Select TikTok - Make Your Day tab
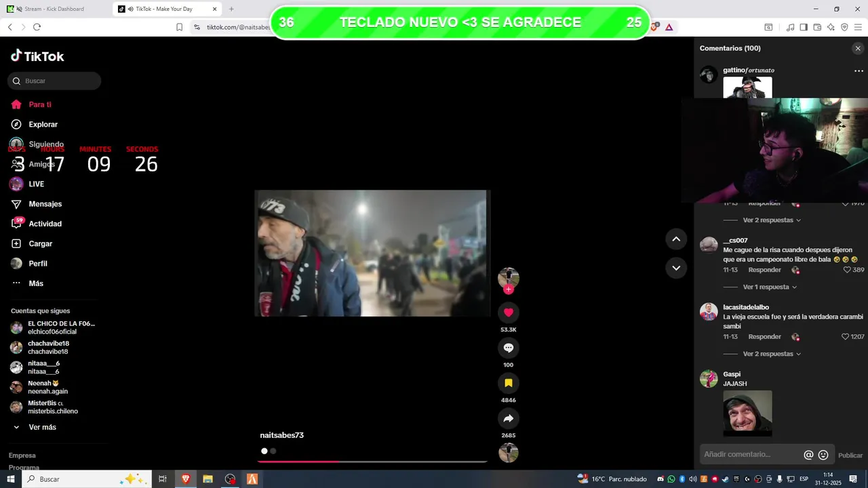The height and width of the screenshot is (488, 868). click(x=168, y=9)
